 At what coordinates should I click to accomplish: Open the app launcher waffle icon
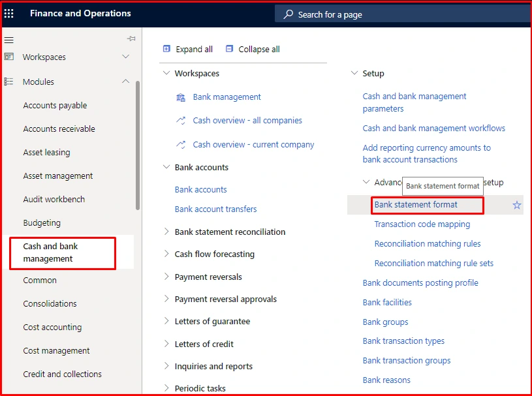click(9, 13)
